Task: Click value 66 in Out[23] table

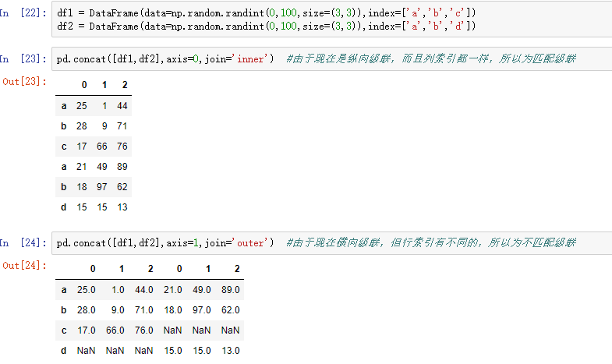Action: 102,147
